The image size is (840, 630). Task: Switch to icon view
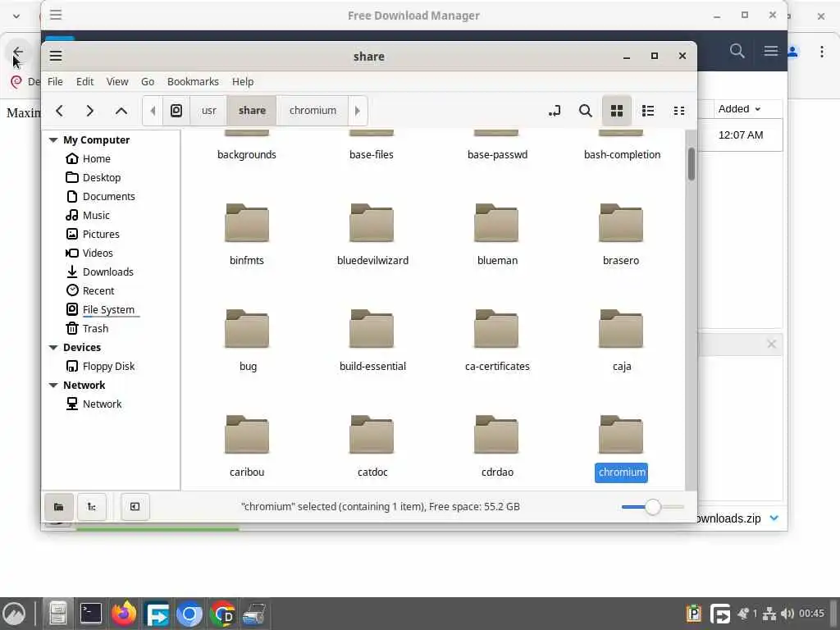point(617,111)
